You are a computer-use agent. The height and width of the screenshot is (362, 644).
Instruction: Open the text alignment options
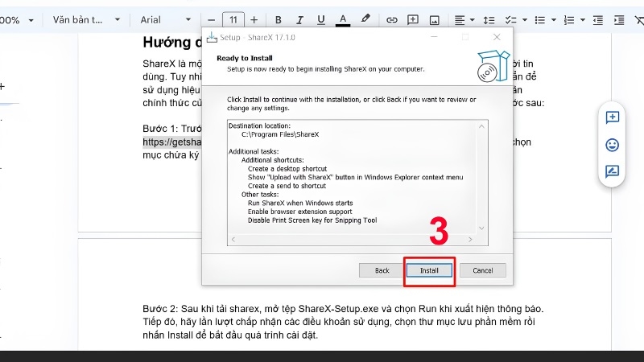[x=460, y=19]
